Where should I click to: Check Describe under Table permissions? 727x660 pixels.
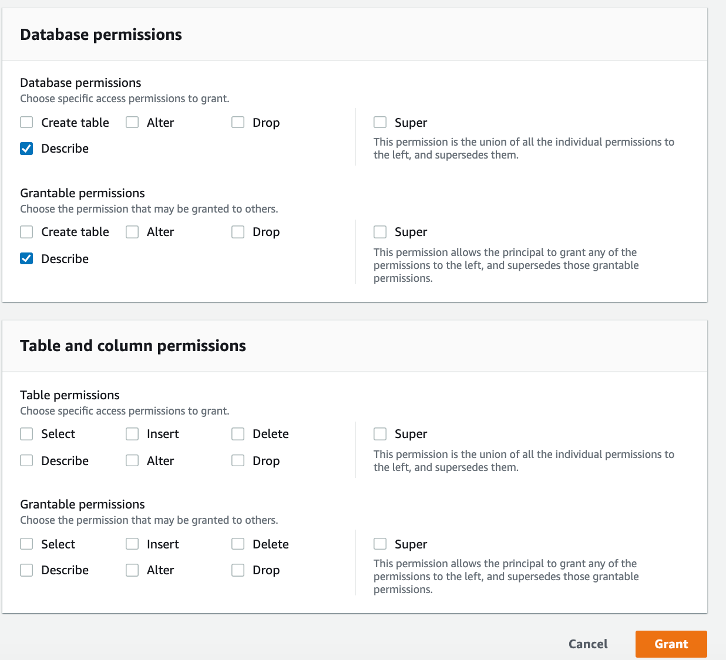pyautogui.click(x=27, y=461)
